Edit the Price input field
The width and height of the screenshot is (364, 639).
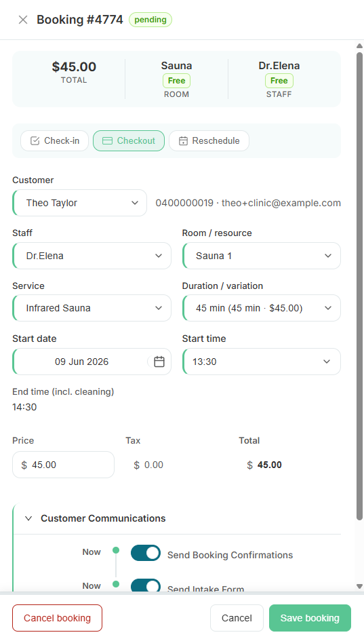pos(64,465)
